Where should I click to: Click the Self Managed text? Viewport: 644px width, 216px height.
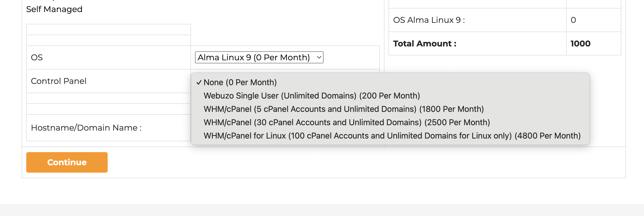point(54,9)
